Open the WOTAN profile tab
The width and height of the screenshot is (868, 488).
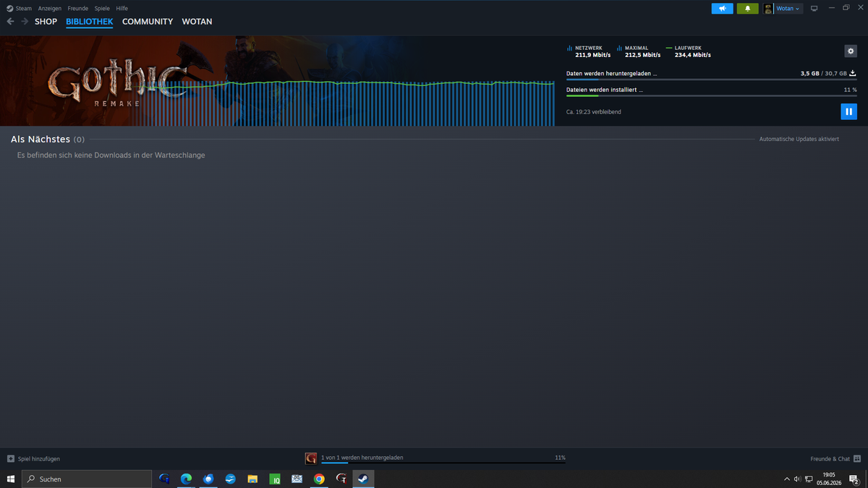(197, 22)
